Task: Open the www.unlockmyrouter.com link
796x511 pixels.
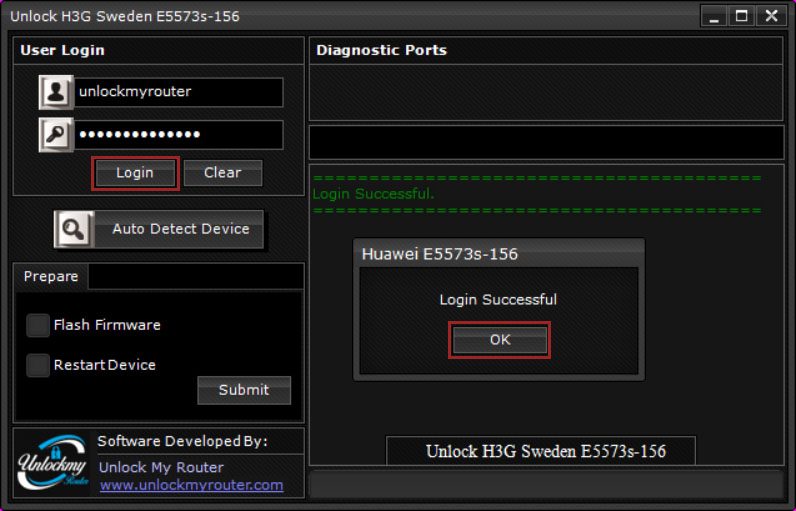Action: 191,485
